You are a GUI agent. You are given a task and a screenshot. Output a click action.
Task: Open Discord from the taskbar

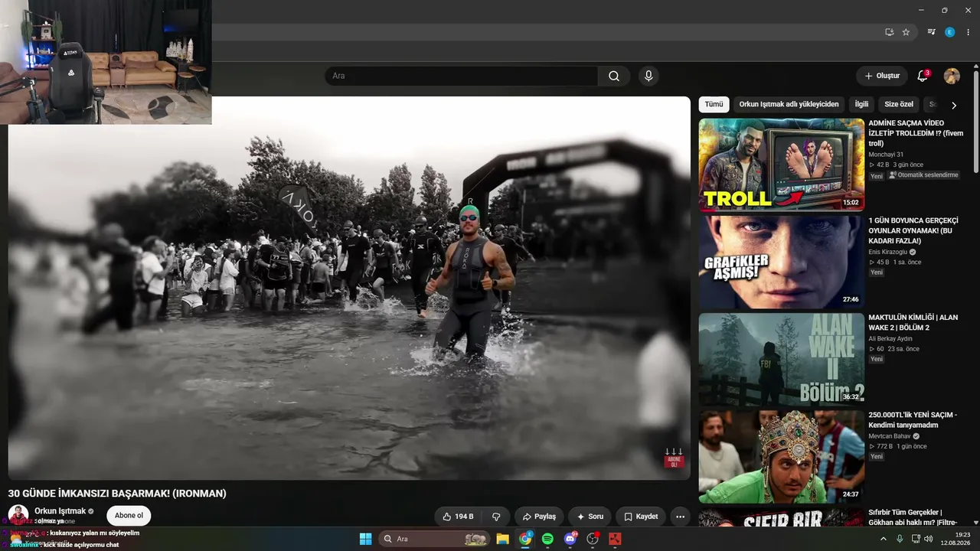(570, 539)
